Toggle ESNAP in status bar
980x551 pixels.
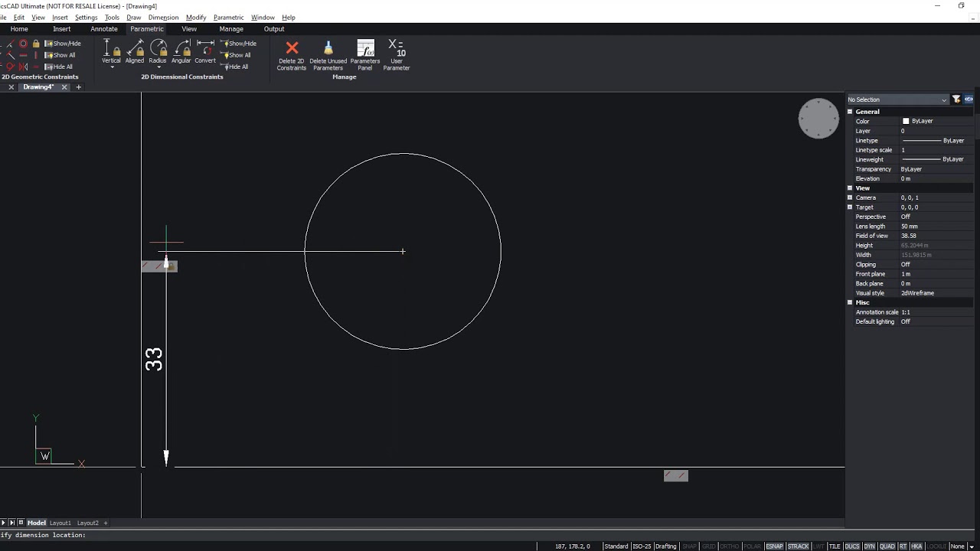[x=774, y=546]
